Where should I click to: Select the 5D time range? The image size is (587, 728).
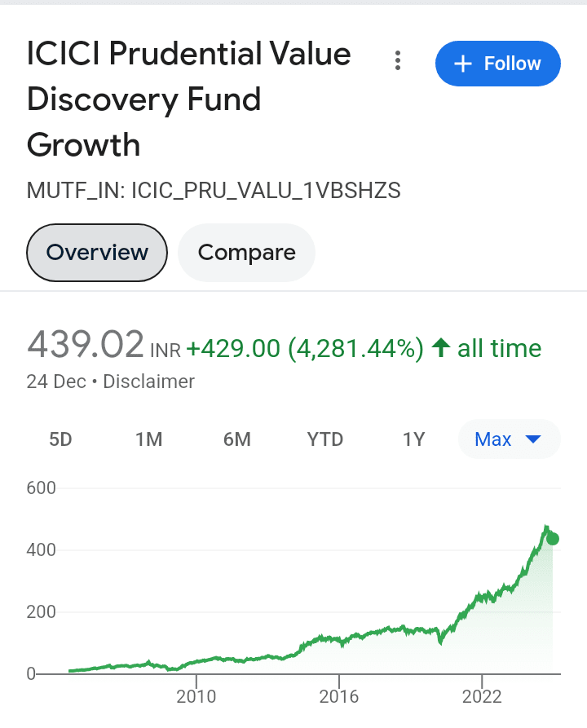point(61,439)
